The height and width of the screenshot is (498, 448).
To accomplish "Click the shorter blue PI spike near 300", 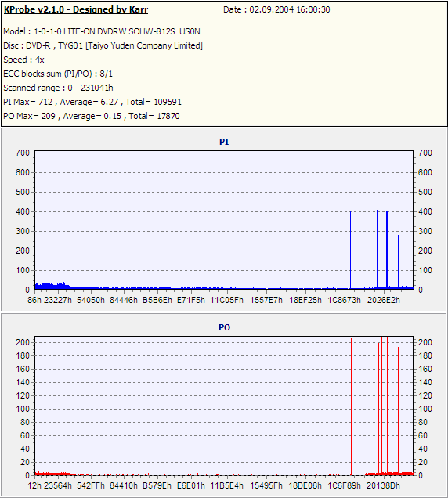I will coord(398,261).
